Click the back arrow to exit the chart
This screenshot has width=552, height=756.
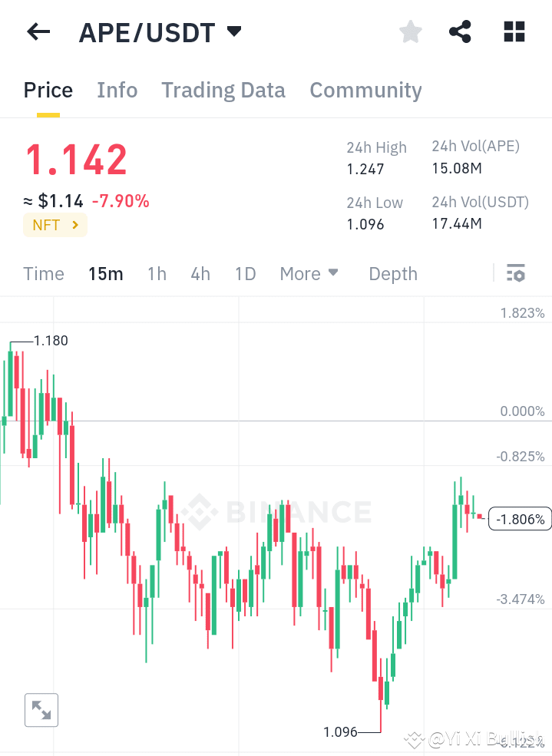(38, 31)
